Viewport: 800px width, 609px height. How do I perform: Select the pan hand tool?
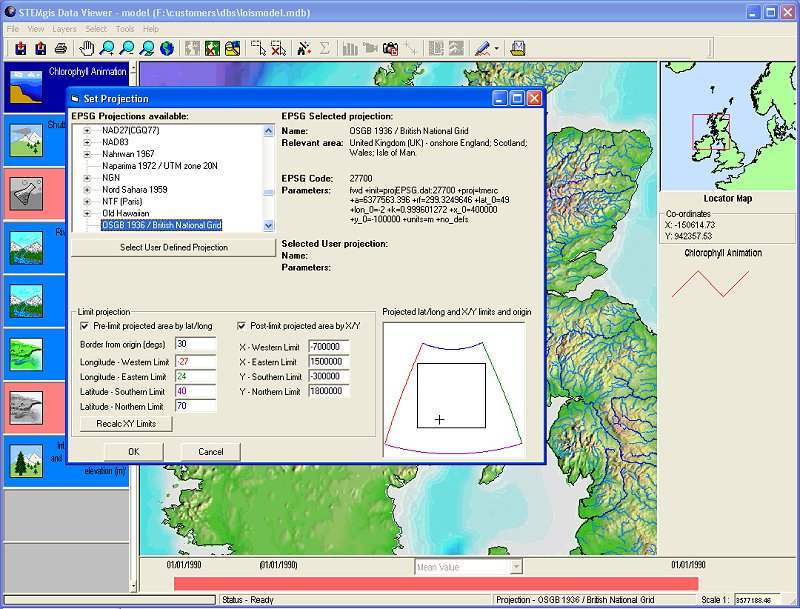(x=87, y=48)
